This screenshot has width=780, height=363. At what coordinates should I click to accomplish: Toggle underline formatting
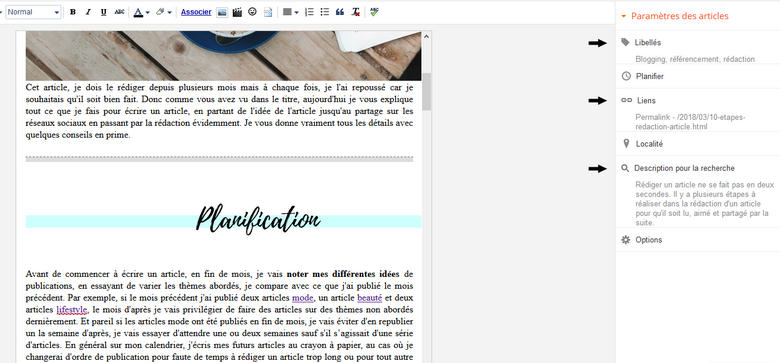(103, 12)
